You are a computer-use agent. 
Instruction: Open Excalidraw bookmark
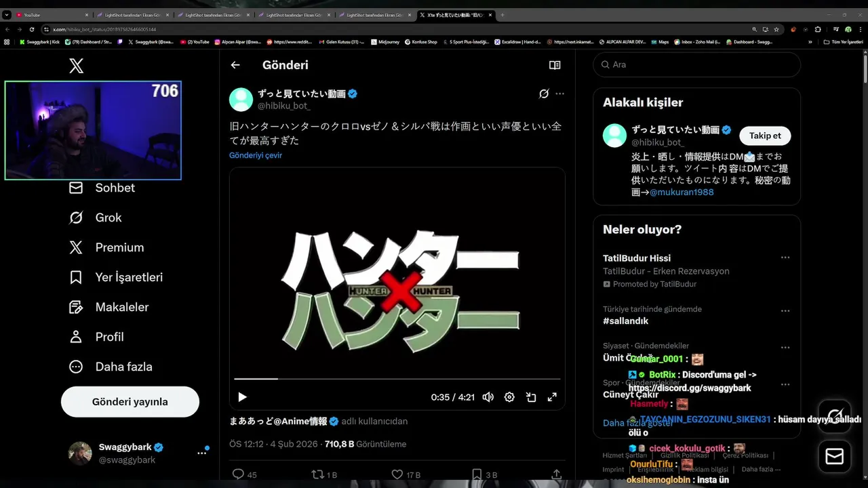click(x=517, y=42)
